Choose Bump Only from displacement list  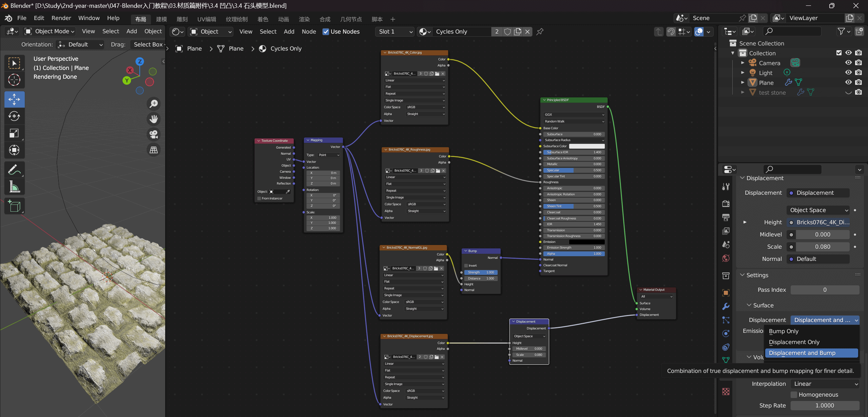point(811,331)
